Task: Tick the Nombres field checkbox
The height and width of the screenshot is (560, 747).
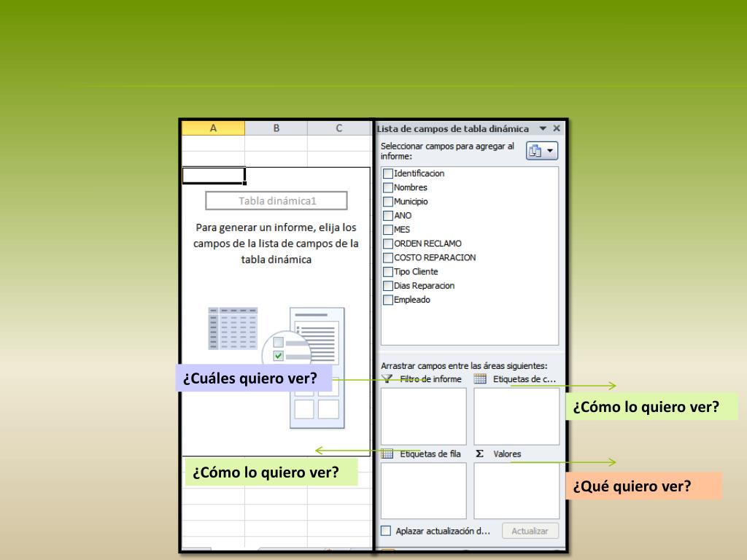Action: click(388, 187)
